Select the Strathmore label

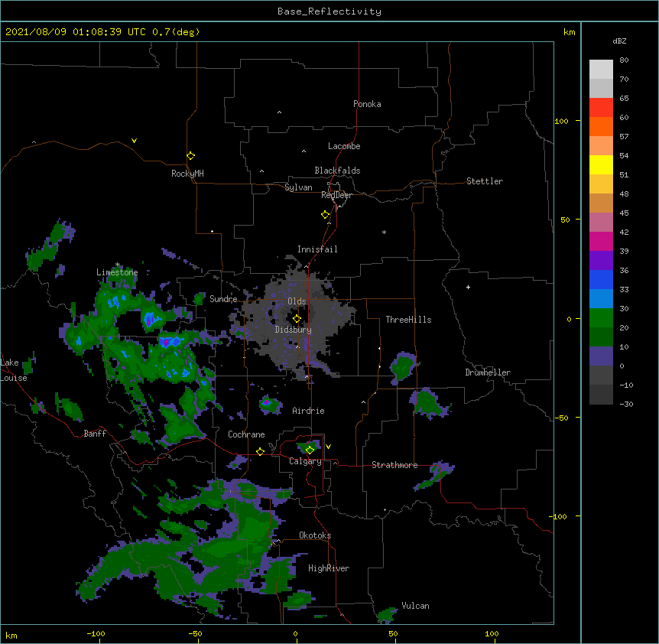(x=394, y=465)
